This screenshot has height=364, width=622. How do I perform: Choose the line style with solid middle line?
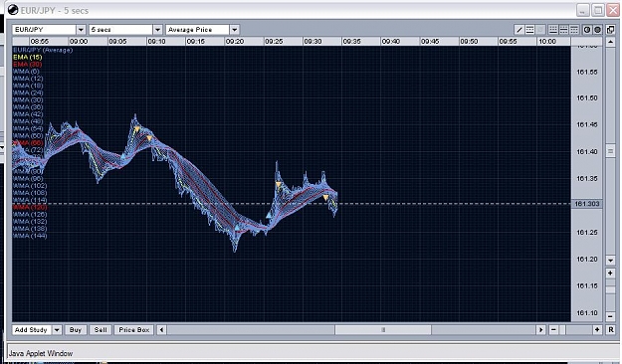click(x=563, y=30)
